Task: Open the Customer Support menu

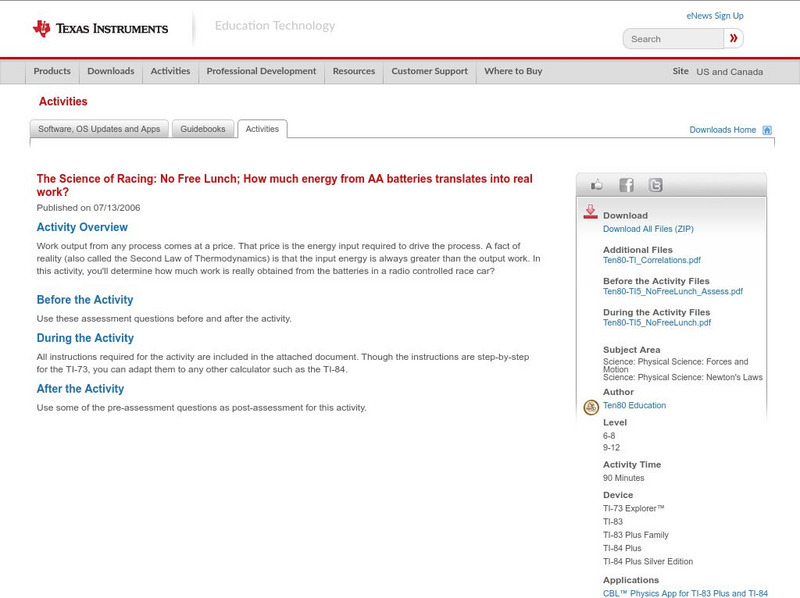Action: pos(430,71)
